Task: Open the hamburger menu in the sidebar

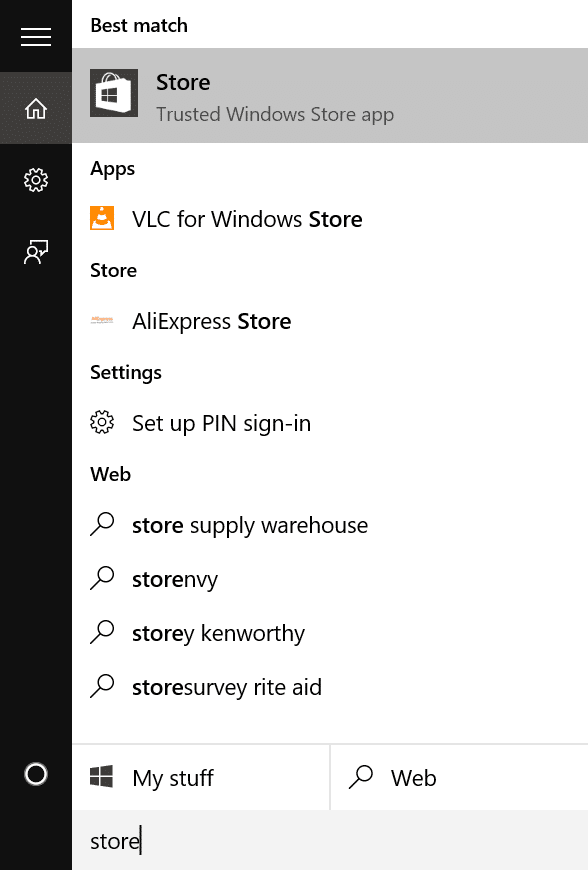Action: pos(36,37)
